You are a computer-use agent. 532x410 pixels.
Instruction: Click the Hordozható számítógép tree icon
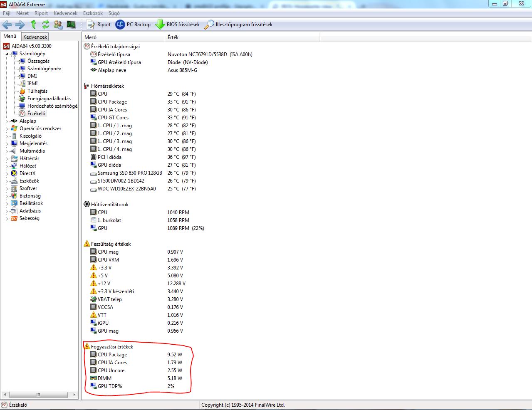22,106
